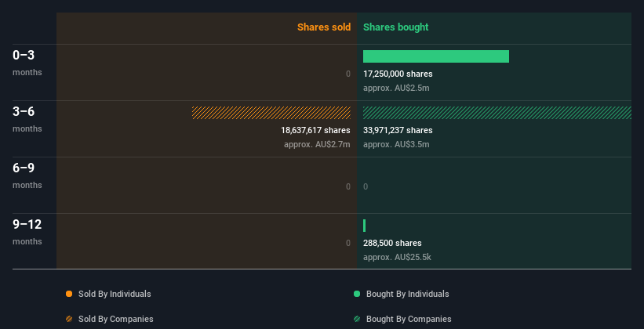Image resolution: width=644 pixels, height=329 pixels.
Task: Click the 0–3 months row label
Action: click(x=27, y=63)
